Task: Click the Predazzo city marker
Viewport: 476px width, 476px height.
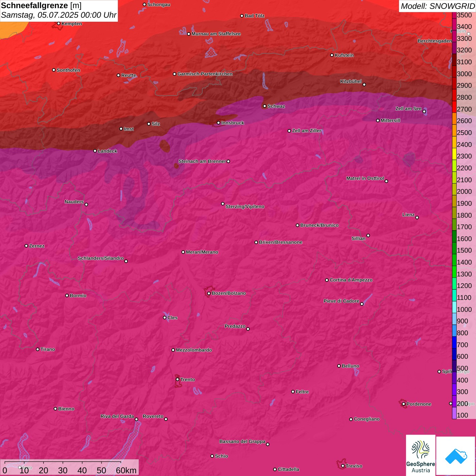Action: point(248,329)
